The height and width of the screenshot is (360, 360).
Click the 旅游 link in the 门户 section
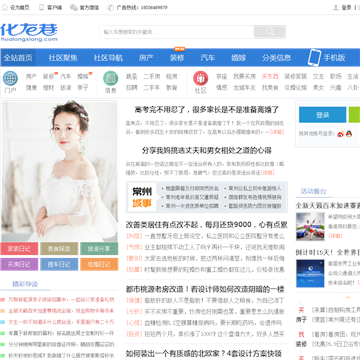click(x=66, y=88)
